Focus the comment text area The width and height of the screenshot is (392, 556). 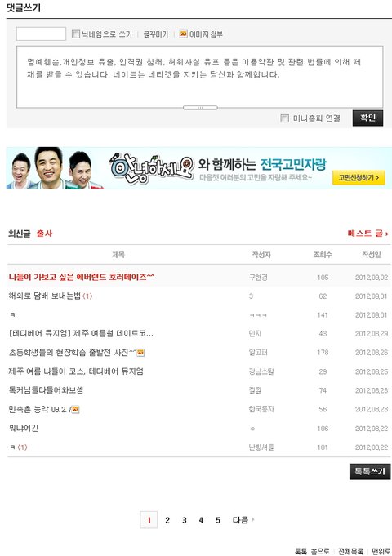200,77
